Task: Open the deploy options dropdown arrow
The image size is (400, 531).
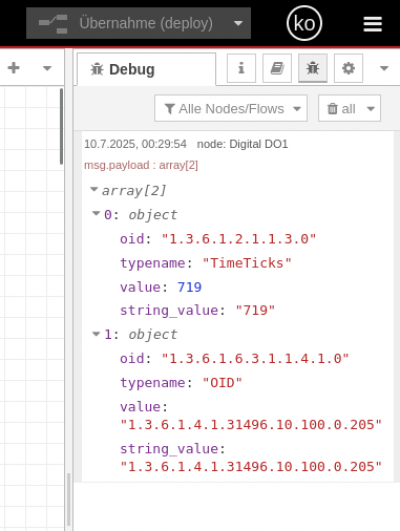Action: tap(238, 23)
